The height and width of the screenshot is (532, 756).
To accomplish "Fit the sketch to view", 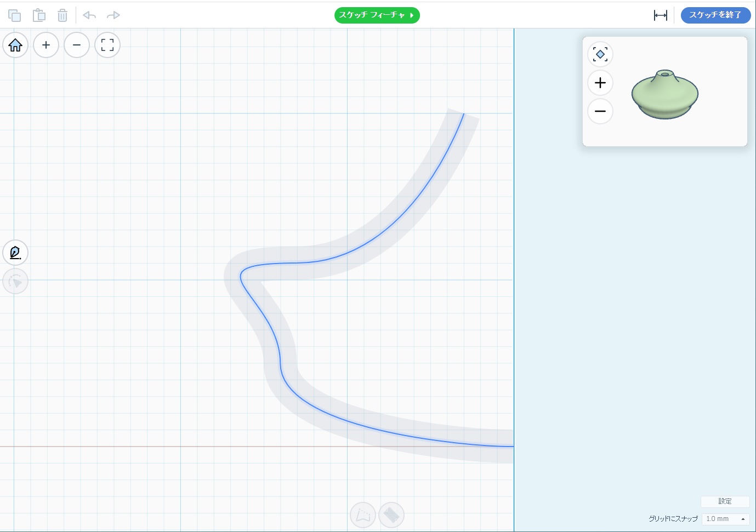I will coord(107,45).
